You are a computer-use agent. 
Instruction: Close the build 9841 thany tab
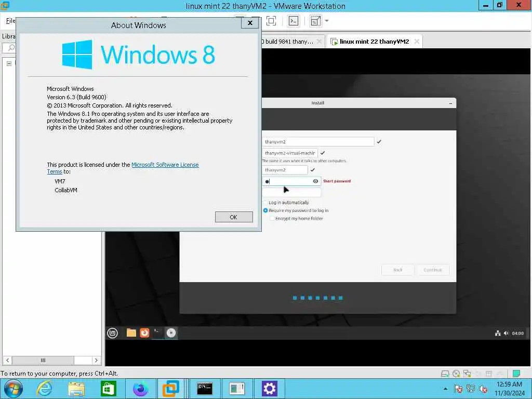click(x=319, y=42)
